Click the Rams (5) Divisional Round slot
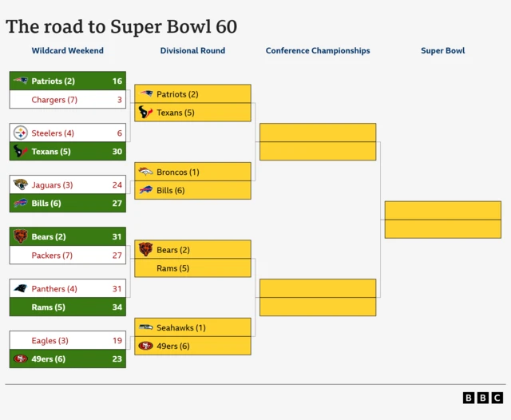The width and height of the screenshot is (511, 420). click(192, 268)
